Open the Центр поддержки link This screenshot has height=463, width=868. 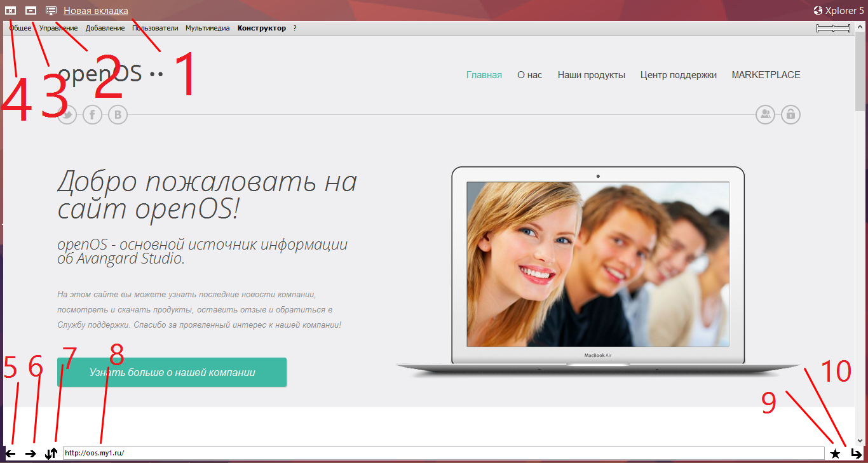678,75
